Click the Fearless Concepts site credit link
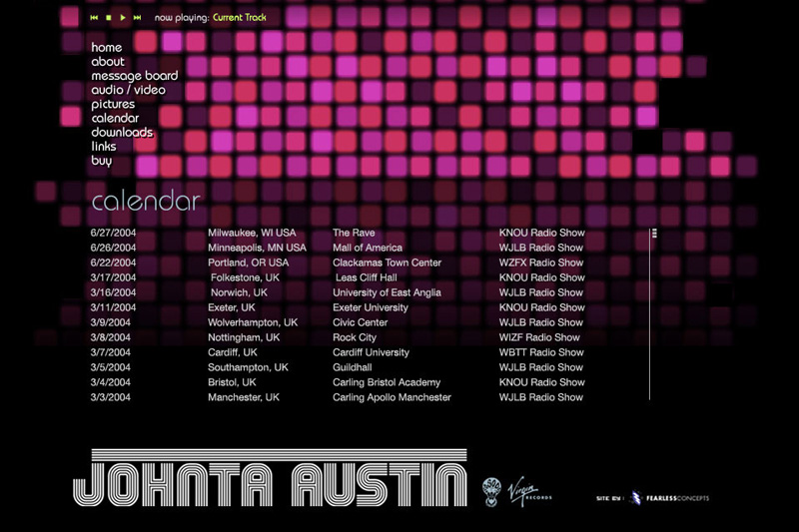Image resolution: width=799 pixels, height=532 pixels. [676, 496]
